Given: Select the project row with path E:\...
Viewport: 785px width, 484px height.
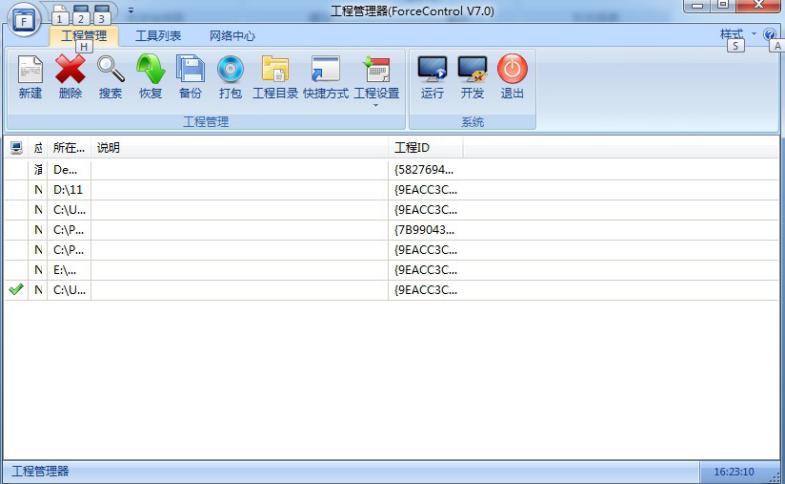Looking at the screenshot, I should click(391, 270).
